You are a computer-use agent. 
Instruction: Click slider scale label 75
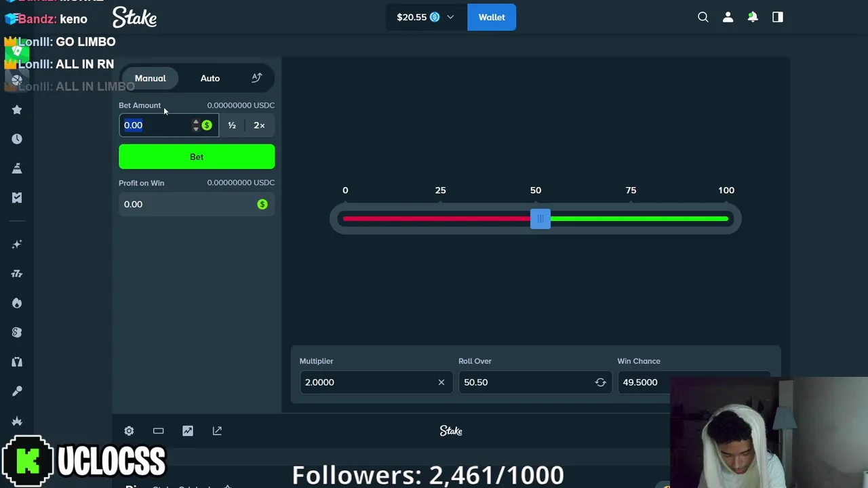[x=631, y=190]
